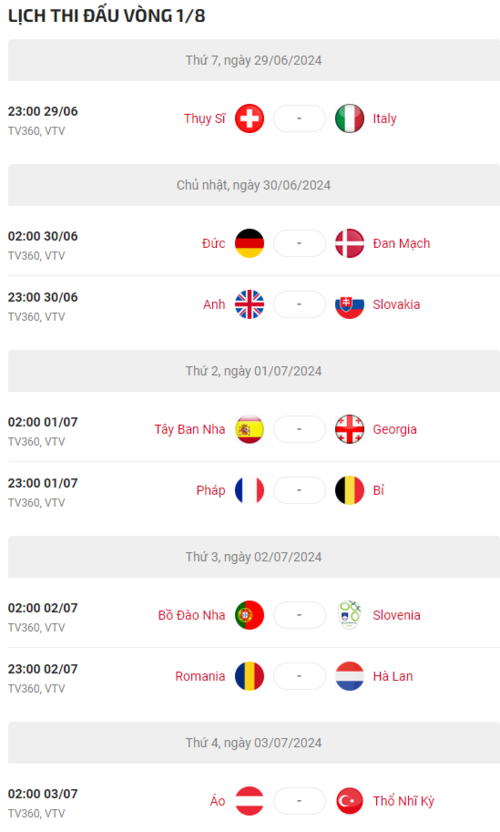Select the Turkey flag icon

tap(349, 801)
